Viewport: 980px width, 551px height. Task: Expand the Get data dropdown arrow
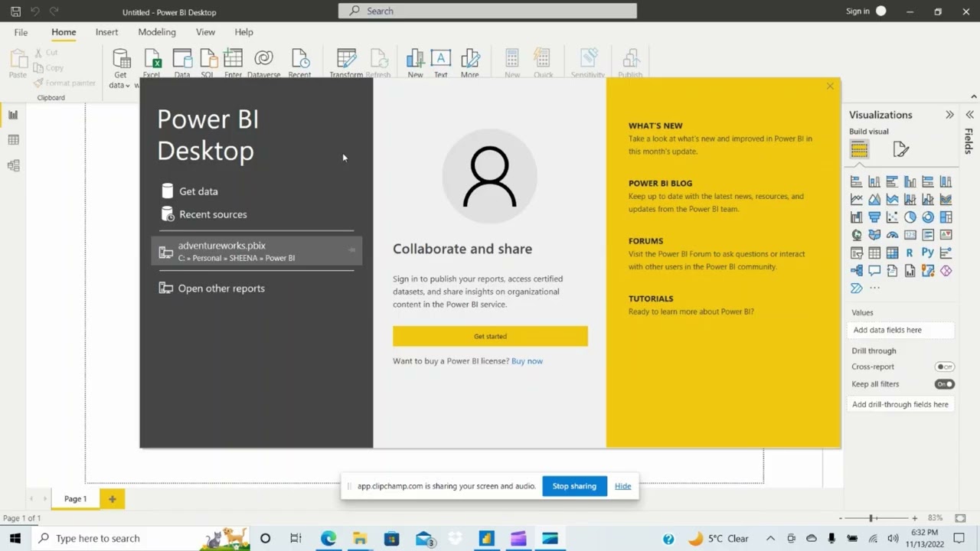[128, 86]
